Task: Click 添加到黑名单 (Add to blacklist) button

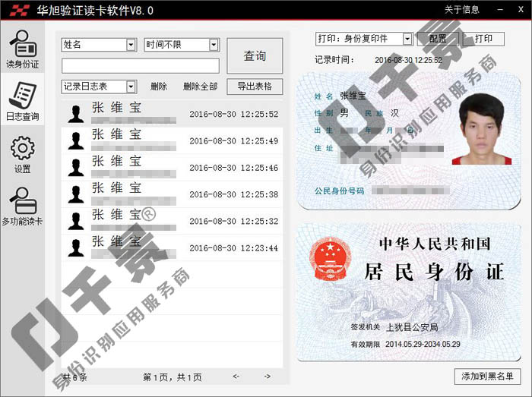Action: (487, 376)
